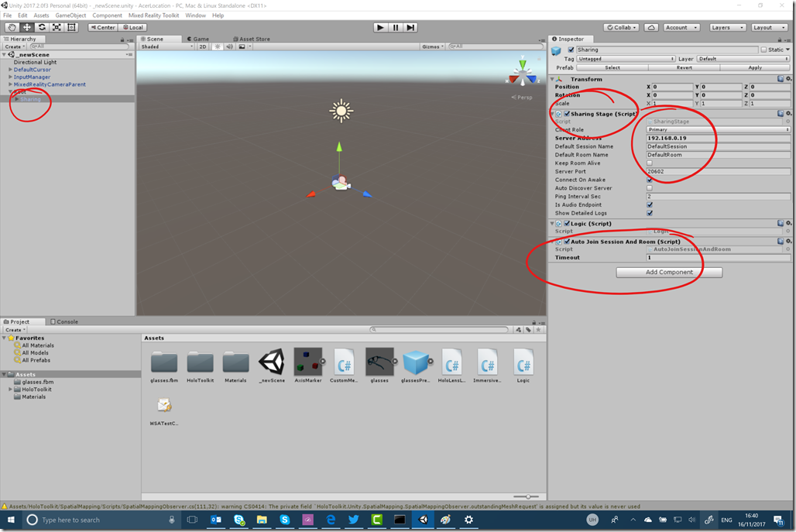The height and width of the screenshot is (532, 796).
Task: Open File Explorer from the taskbar
Action: click(262, 520)
